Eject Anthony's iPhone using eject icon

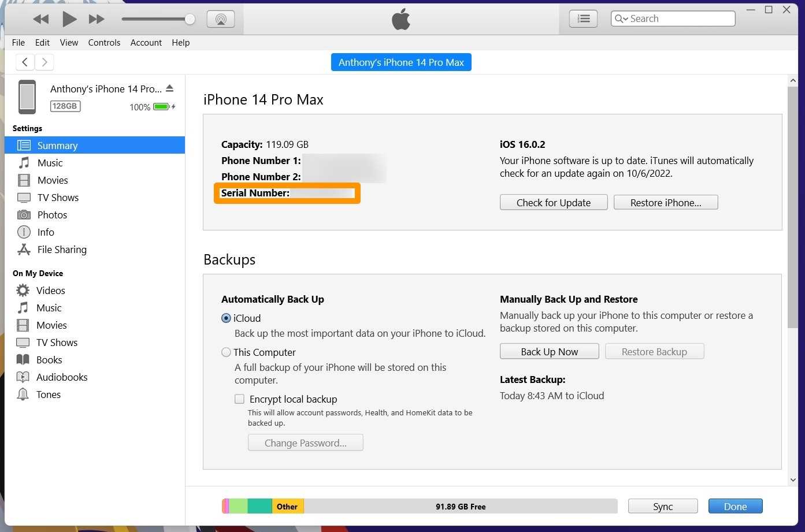[x=169, y=88]
